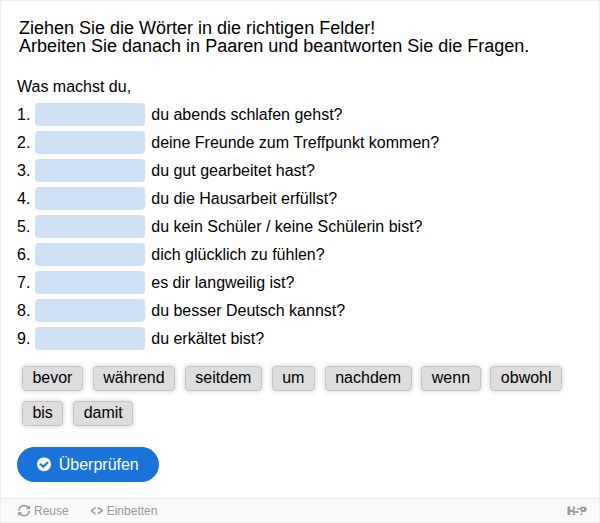This screenshot has height=523, width=600.
Task: Click the H5P logo icon
Action: [577, 510]
